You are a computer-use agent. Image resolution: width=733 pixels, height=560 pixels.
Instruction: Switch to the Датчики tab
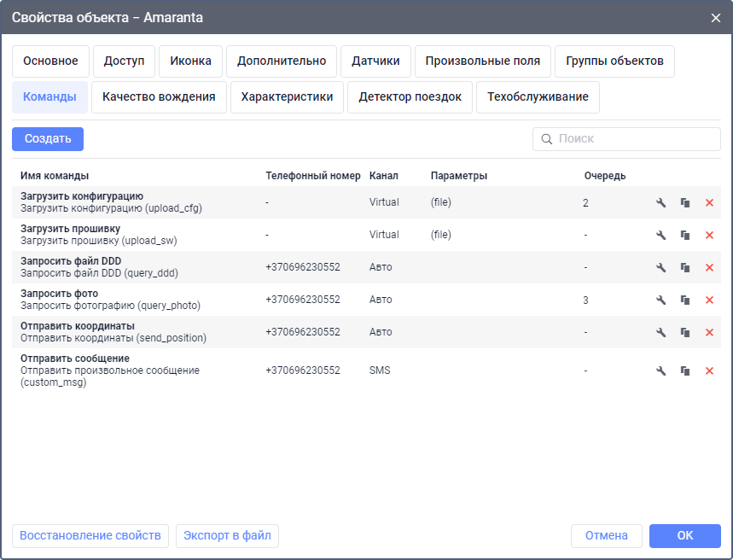click(375, 61)
